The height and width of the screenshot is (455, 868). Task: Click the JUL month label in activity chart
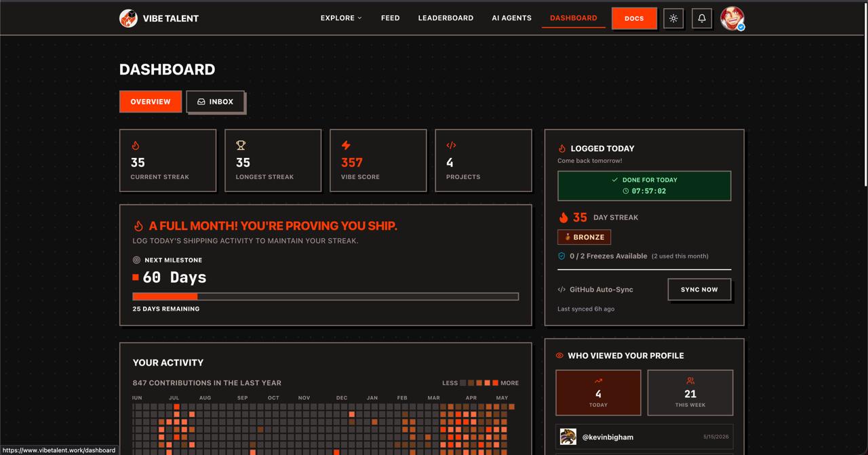pyautogui.click(x=174, y=398)
